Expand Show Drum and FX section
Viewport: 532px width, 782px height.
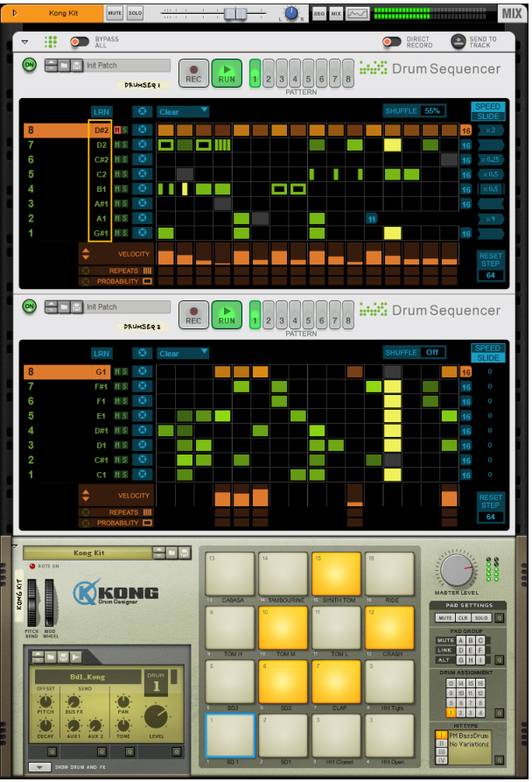pos(38,767)
